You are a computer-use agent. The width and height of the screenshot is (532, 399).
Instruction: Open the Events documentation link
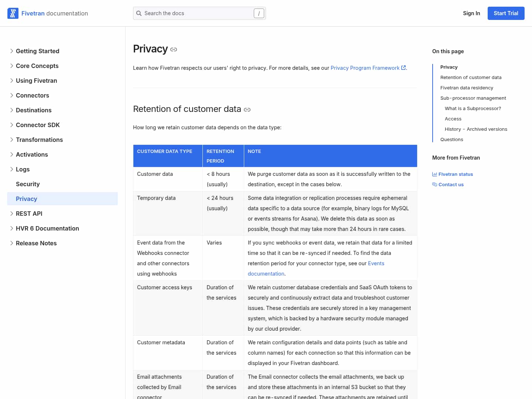click(x=376, y=263)
